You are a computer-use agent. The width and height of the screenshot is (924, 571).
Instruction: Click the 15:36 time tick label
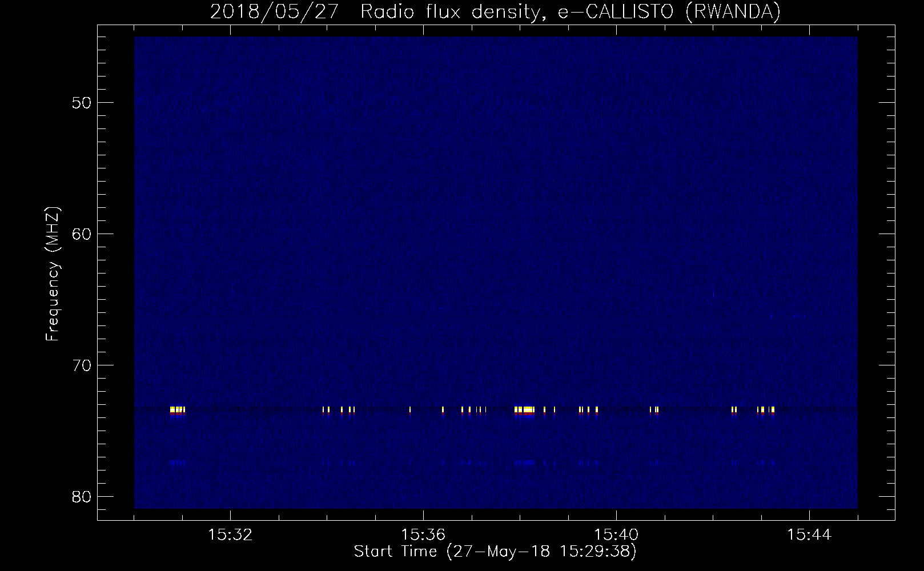point(423,535)
